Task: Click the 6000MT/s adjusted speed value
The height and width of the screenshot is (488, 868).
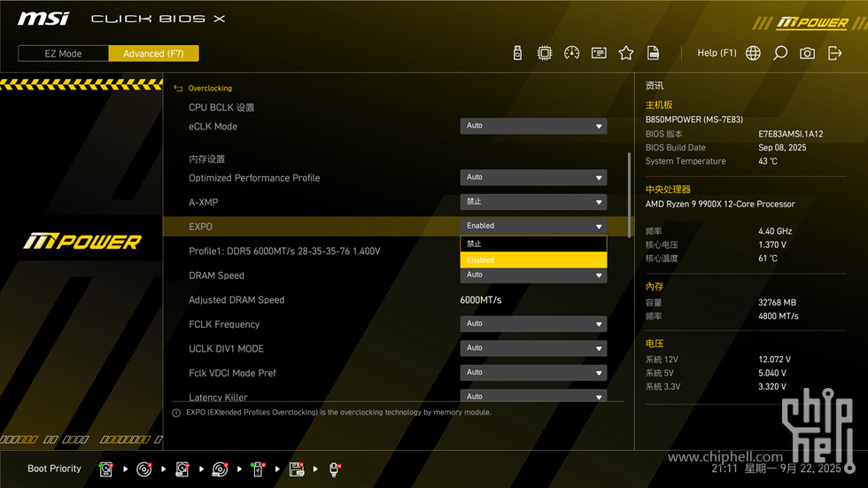Action: [480, 300]
